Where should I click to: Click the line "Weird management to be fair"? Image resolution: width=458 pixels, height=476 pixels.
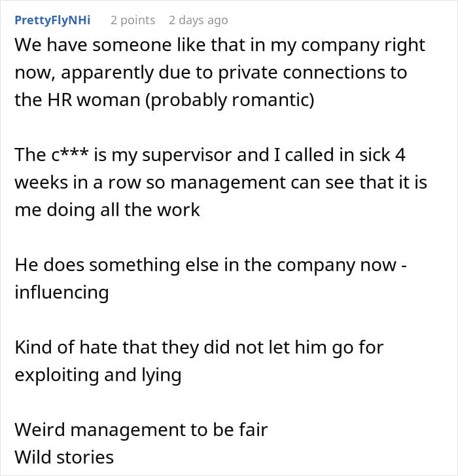point(141,430)
